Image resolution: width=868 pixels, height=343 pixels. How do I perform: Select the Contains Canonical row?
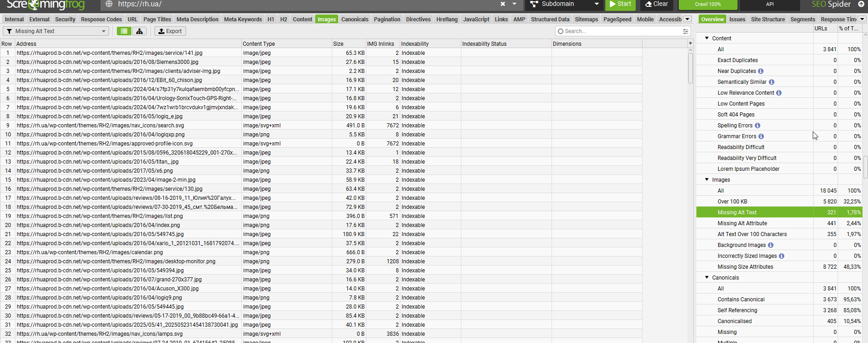(x=779, y=300)
